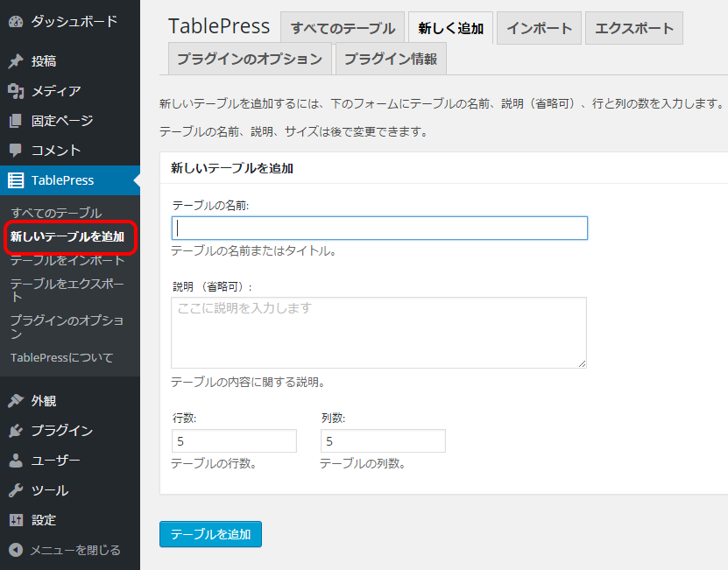728x570 pixels.
Task: Click the コメント speech bubble icon
Action: 16,151
